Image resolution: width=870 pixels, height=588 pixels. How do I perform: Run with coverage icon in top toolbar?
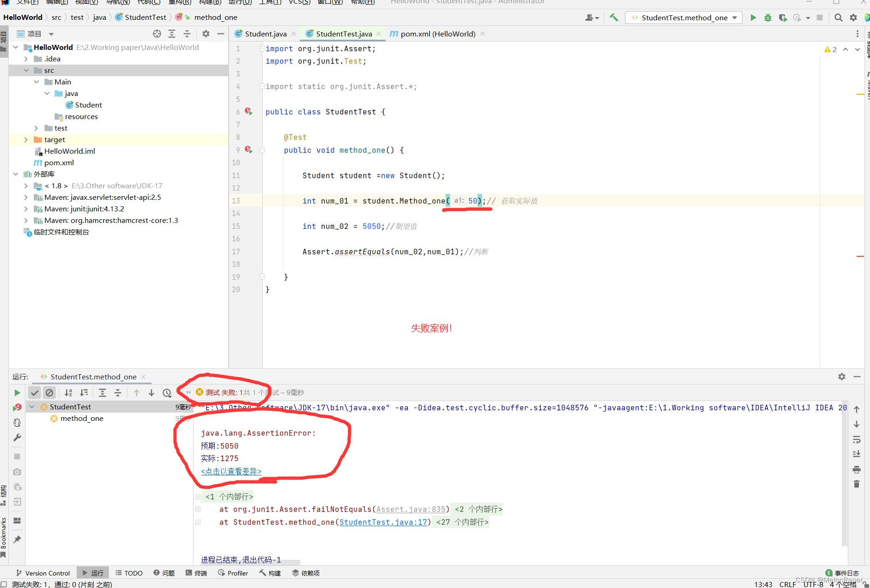tap(783, 18)
